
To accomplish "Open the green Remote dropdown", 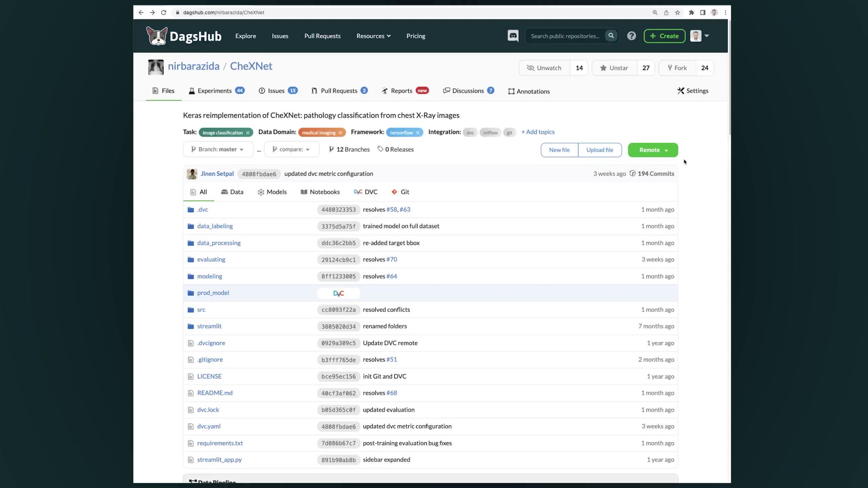I will (652, 150).
